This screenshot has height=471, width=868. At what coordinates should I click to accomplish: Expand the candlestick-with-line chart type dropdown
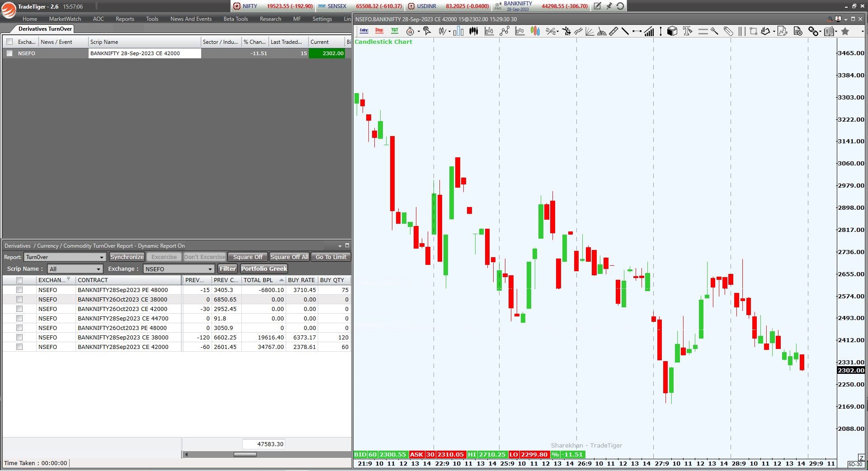tap(449, 32)
